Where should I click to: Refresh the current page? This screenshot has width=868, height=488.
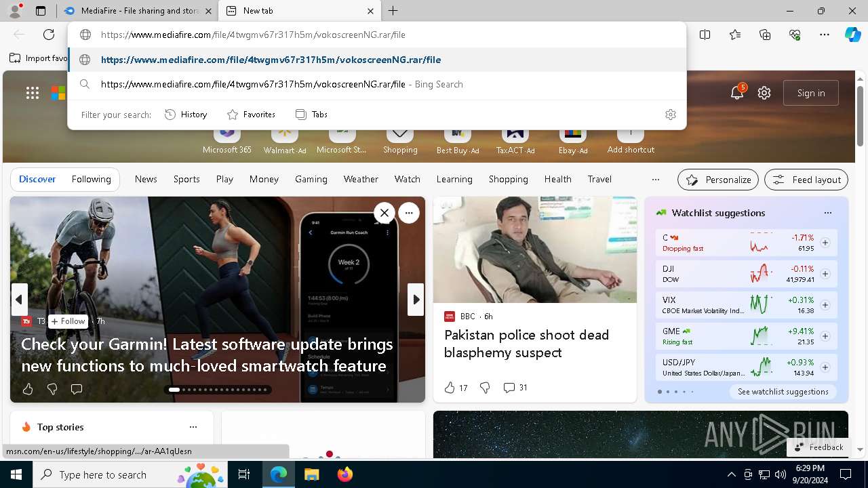49,35
